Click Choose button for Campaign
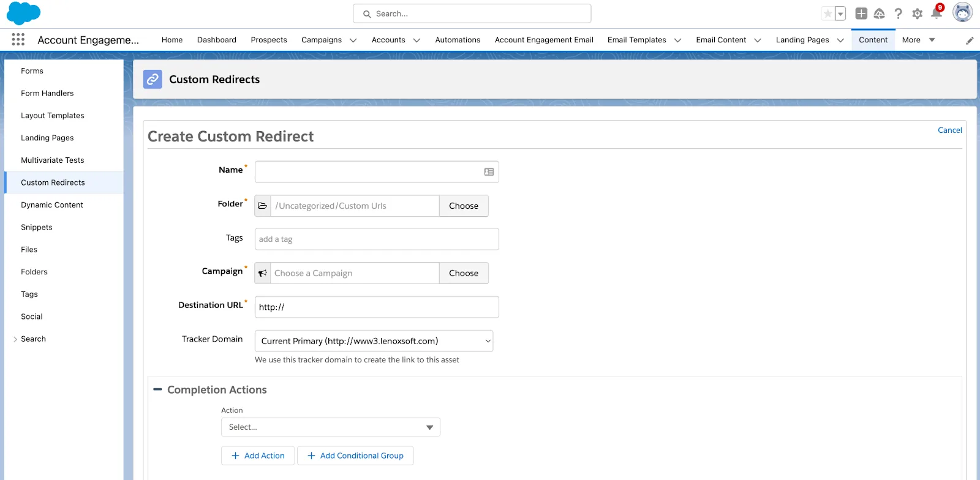The image size is (980, 480). tap(464, 273)
